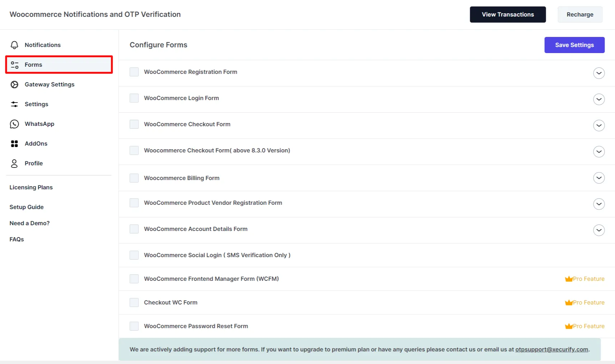The height and width of the screenshot is (364, 615).
Task: Check WooCommerce Password Reset Form checkbox
Action: [x=134, y=326]
